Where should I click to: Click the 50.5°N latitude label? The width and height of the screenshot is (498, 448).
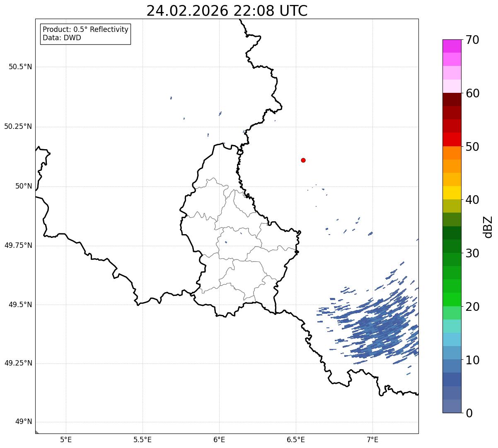pos(20,67)
